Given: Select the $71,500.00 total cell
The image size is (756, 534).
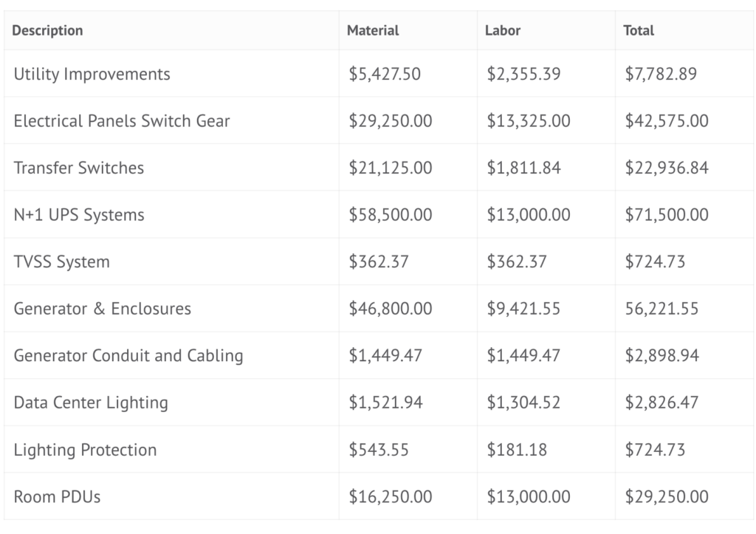Looking at the screenshot, I should coord(667,215).
